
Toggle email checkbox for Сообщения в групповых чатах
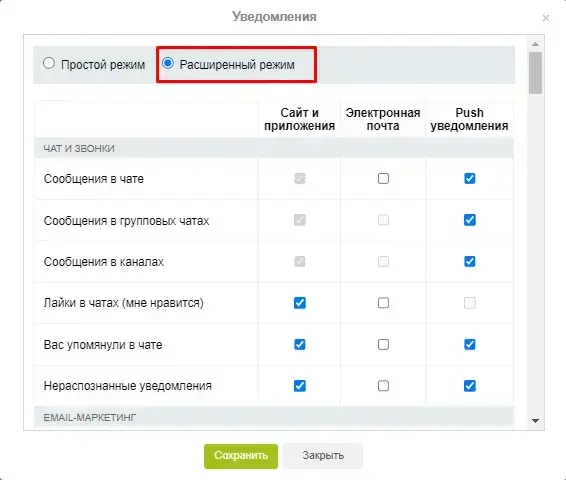(x=383, y=220)
